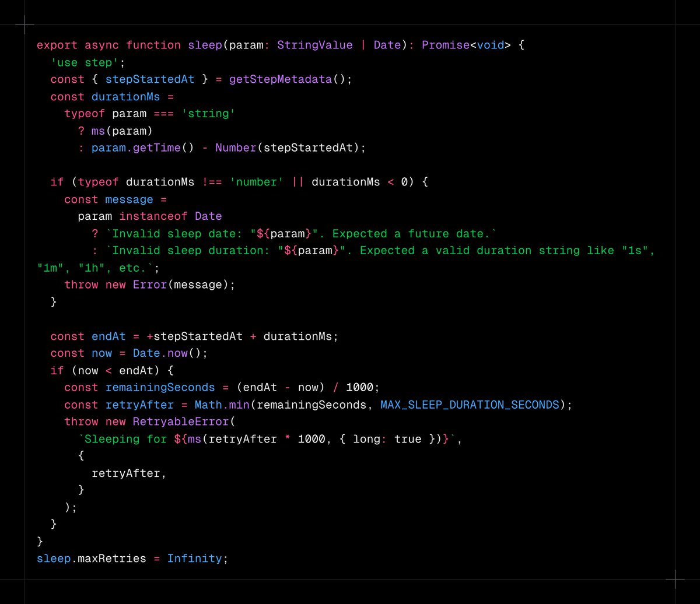700x604 pixels.
Task: Click 'sleep.maxRetries' on the last line
Action: tap(92, 559)
